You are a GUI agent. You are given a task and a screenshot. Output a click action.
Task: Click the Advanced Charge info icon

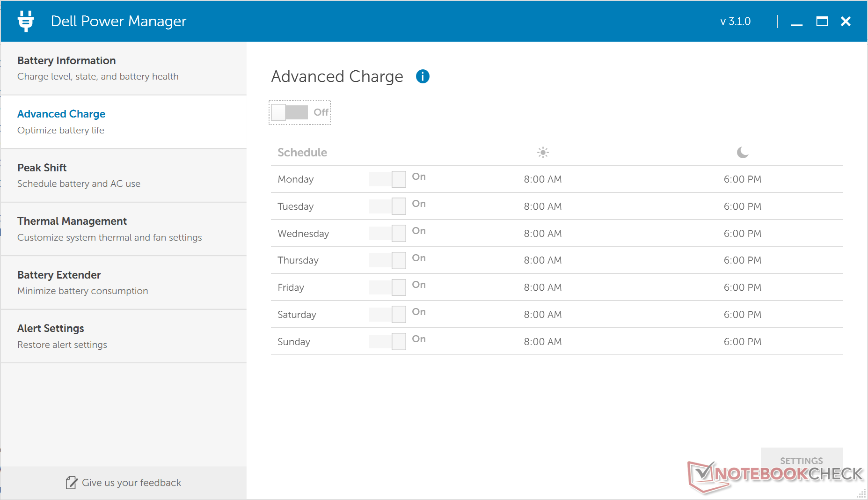tap(423, 76)
